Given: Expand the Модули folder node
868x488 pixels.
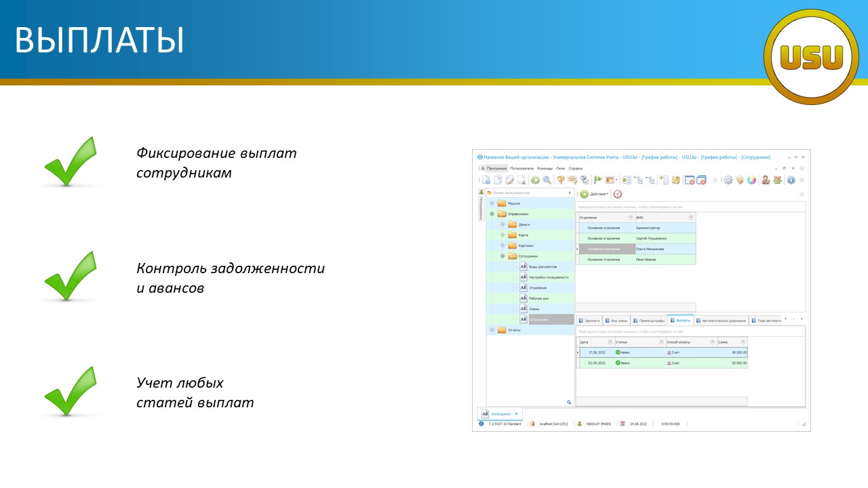Looking at the screenshot, I should coord(492,203).
